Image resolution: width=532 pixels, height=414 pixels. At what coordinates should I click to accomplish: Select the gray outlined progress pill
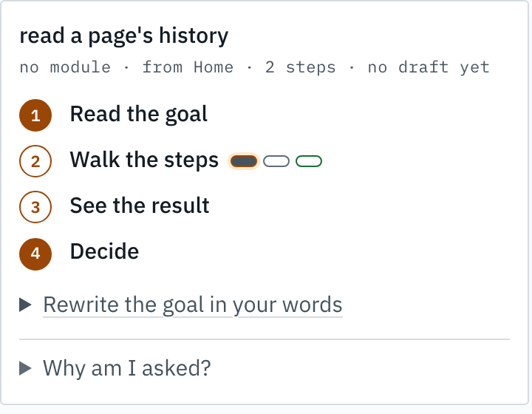(x=276, y=161)
